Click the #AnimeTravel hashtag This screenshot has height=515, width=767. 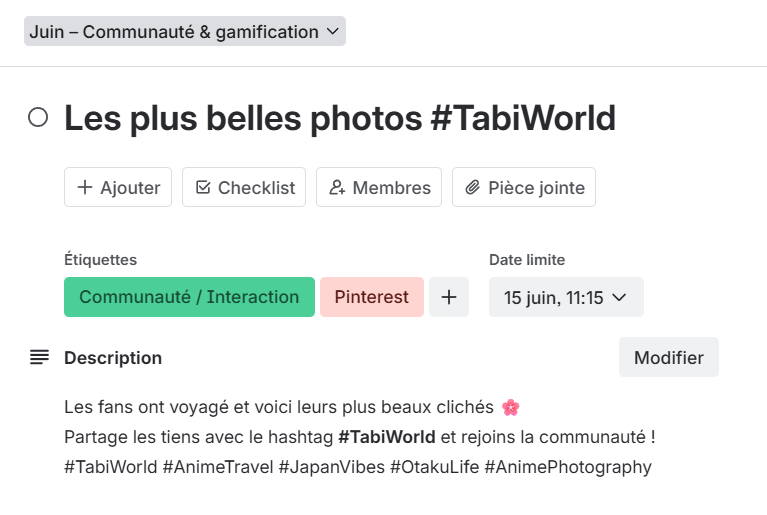point(216,467)
